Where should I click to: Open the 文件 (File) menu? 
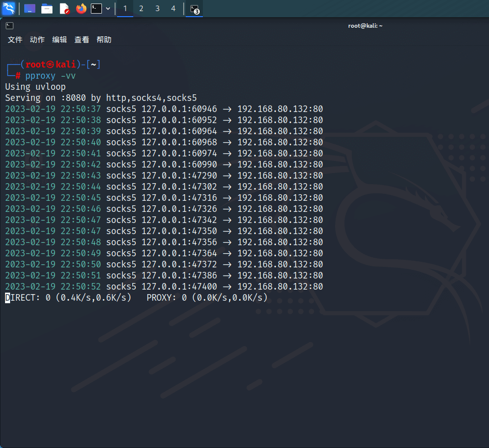[15, 40]
